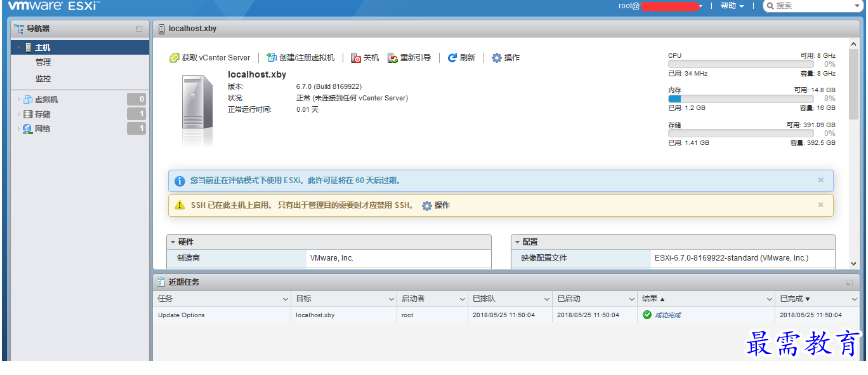Open the Task column dropdown
868x375 pixels.
pyautogui.click(x=285, y=299)
